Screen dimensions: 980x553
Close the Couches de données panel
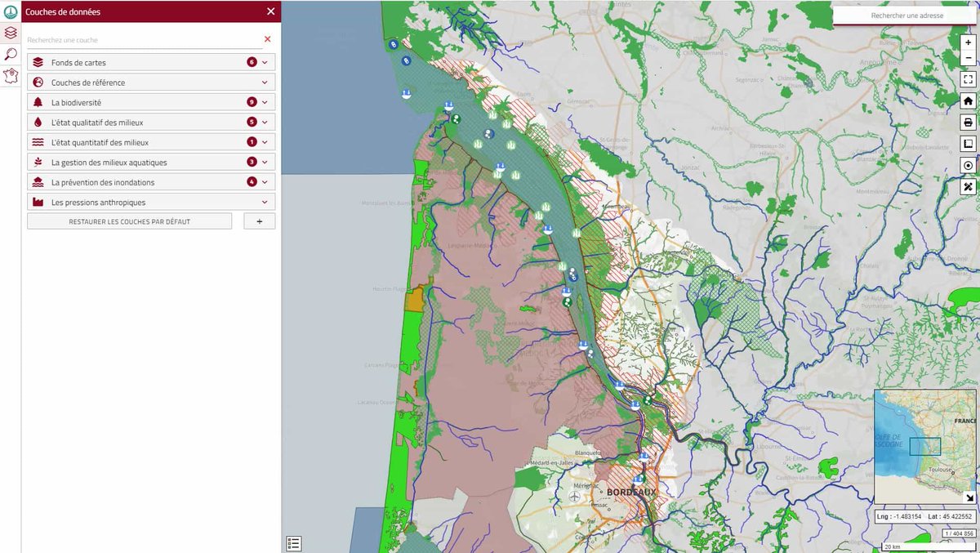pos(270,11)
